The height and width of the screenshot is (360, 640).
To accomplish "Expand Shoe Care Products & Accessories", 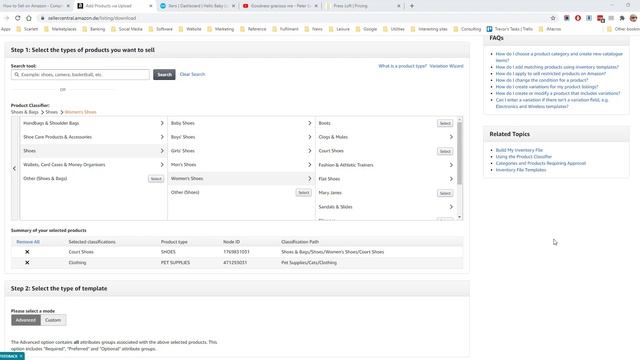I will pyautogui.click(x=93, y=137).
